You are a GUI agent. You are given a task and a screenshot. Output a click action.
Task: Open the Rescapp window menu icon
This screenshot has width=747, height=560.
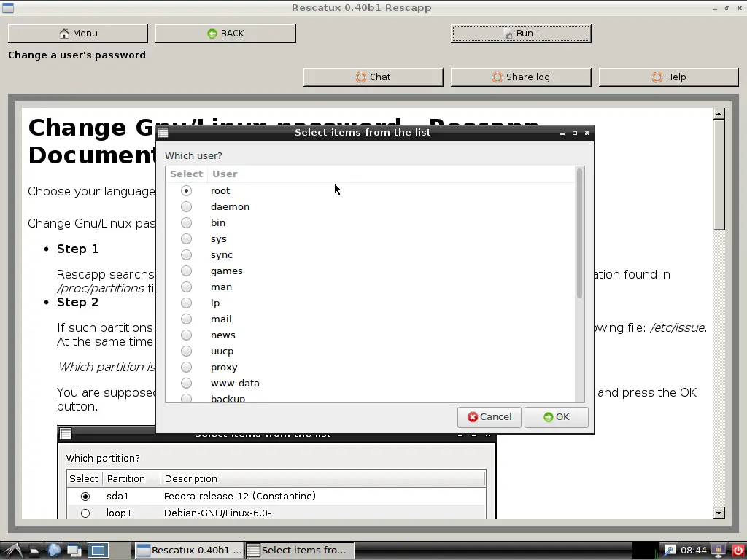[8, 7]
